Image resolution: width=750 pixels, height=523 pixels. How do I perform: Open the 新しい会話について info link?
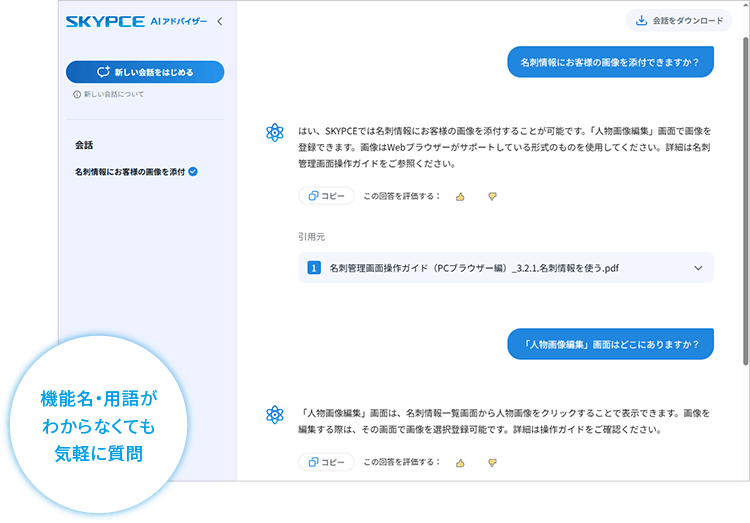point(109,94)
